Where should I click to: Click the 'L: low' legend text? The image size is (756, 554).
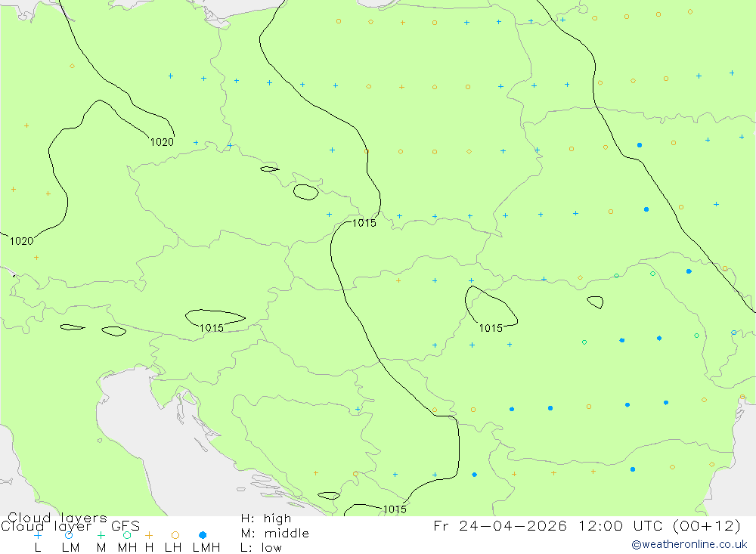click(x=261, y=548)
